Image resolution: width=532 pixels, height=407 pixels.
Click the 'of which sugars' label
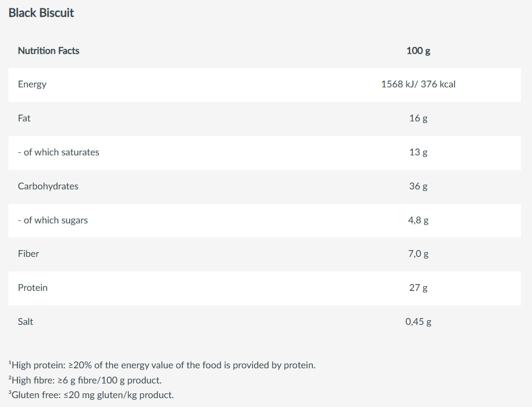52,220
